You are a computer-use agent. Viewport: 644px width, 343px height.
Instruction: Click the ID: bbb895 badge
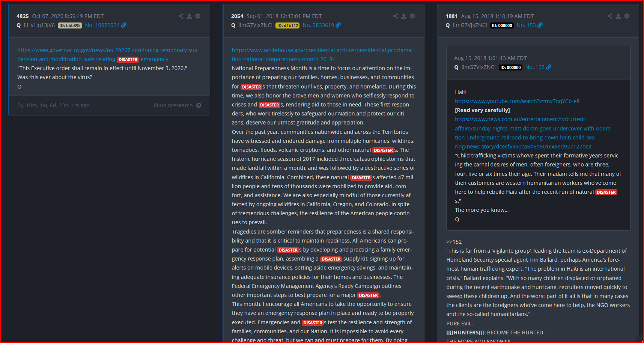tap(70, 25)
